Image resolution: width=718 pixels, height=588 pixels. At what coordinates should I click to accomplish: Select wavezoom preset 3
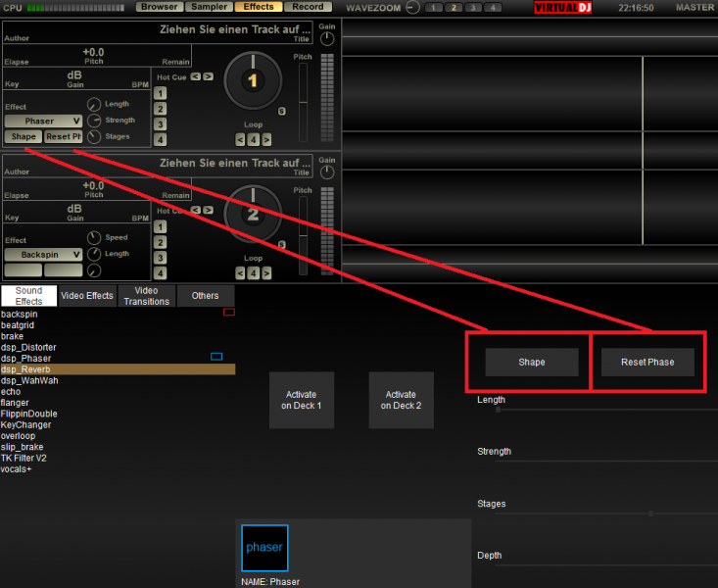click(x=473, y=7)
